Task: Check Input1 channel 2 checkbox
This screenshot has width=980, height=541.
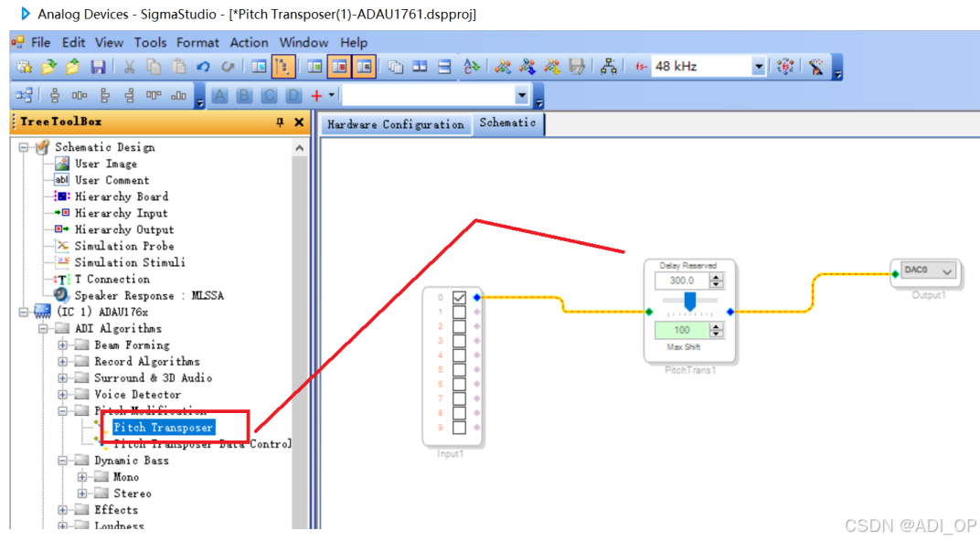Action: [x=459, y=326]
